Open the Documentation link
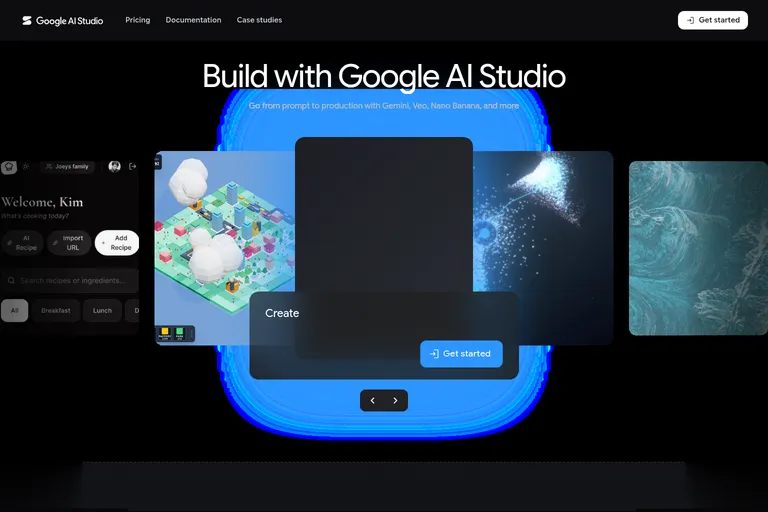Viewport: 768px width, 512px height. point(193,20)
